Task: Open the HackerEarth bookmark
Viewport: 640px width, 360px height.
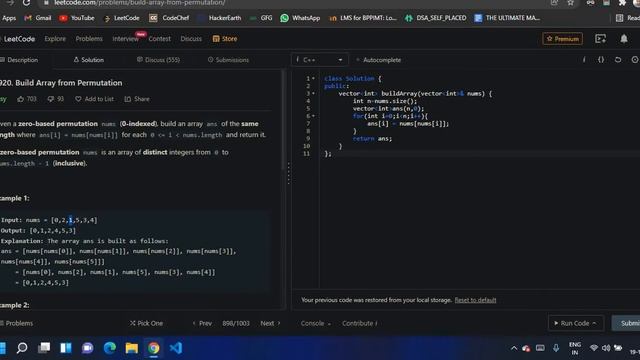Action: (x=219, y=18)
